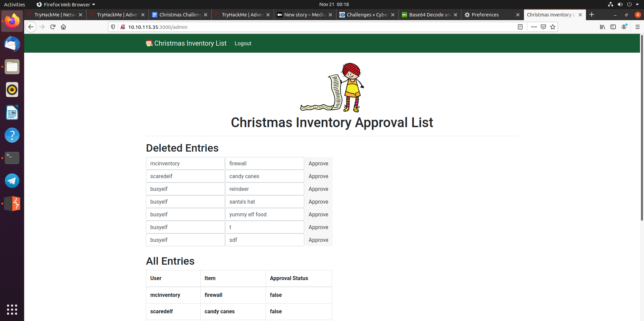644x321 pixels.
Task: Open the Activities overview
Action: (x=14, y=4)
